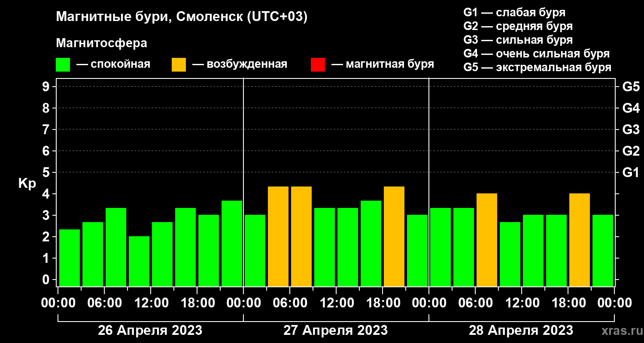
Task: Click the '27 Апреля 2023' date label
Action: point(335,331)
